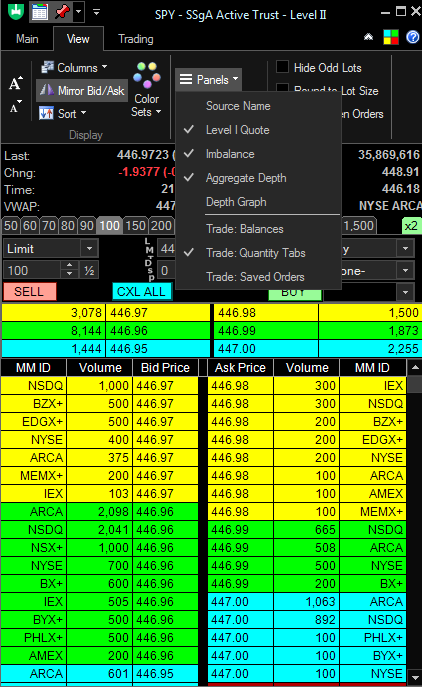422x687 pixels.
Task: Select the 100 quantity tab
Action: tap(110, 226)
